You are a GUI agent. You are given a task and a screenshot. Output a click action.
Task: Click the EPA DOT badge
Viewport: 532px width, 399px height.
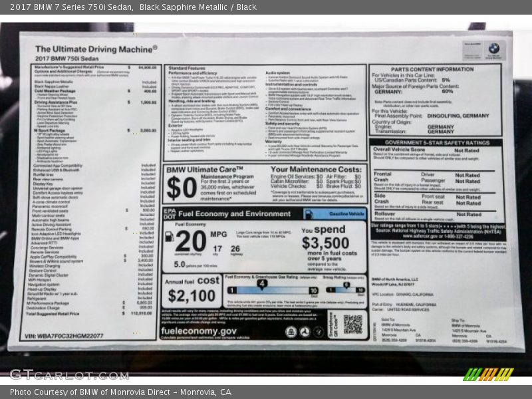170,213
